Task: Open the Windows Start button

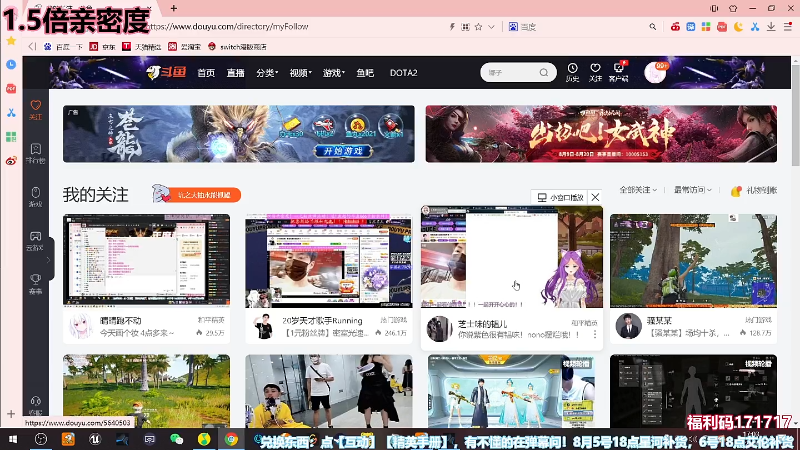Action: pyautogui.click(x=13, y=439)
